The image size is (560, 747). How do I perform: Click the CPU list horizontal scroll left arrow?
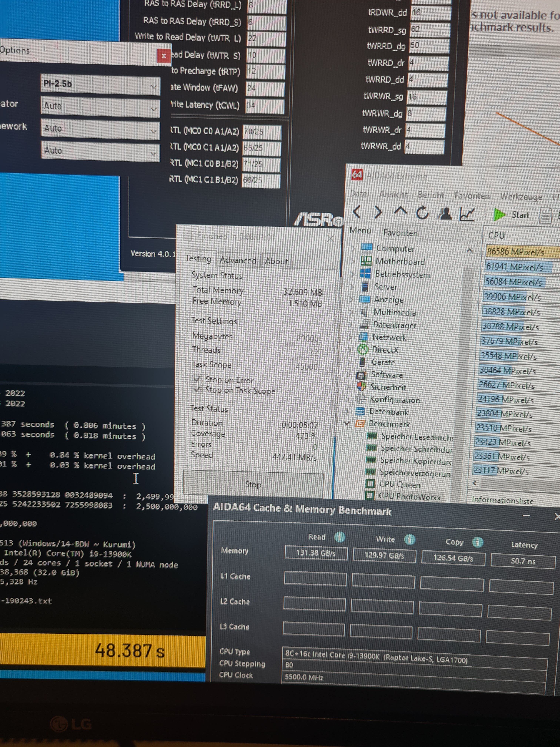tap(474, 483)
